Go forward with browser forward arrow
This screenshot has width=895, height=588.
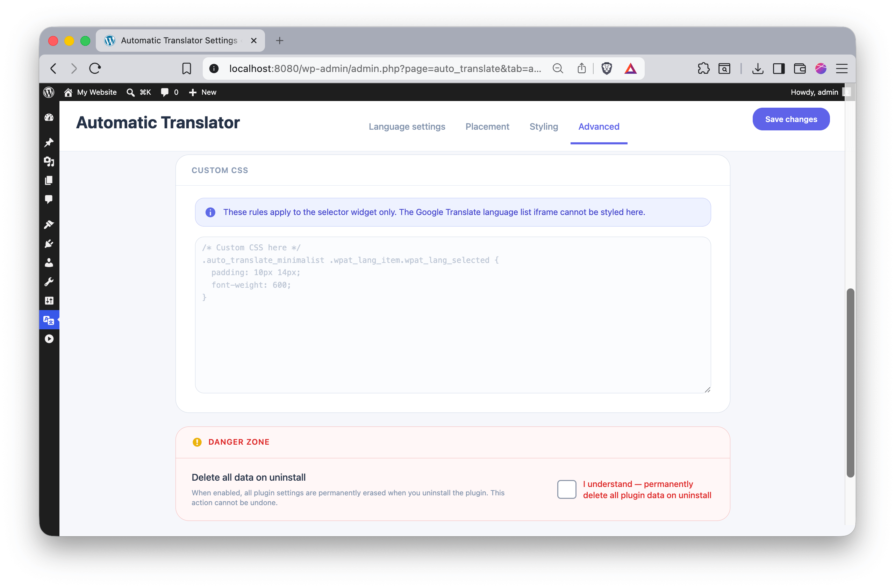coord(74,69)
